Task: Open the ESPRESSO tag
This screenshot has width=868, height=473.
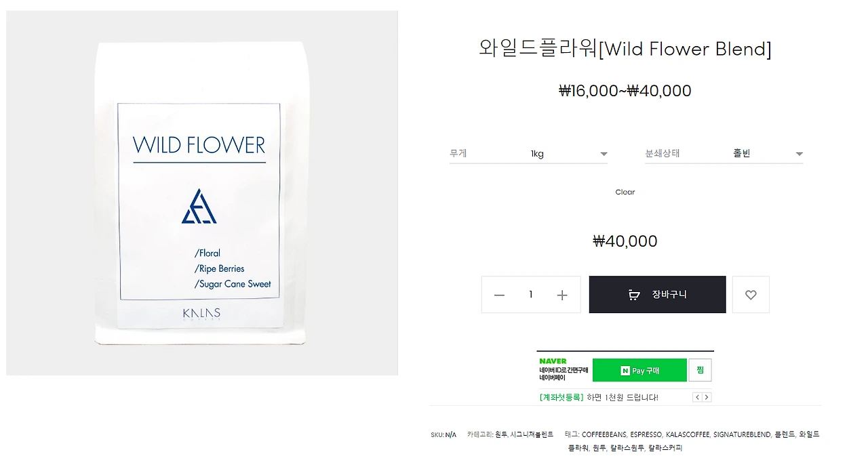Action: pos(646,434)
